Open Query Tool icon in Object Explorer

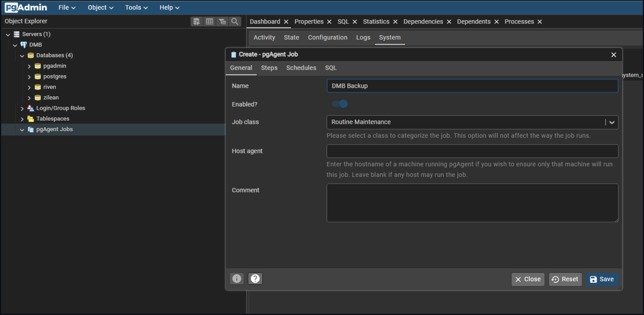click(x=197, y=21)
